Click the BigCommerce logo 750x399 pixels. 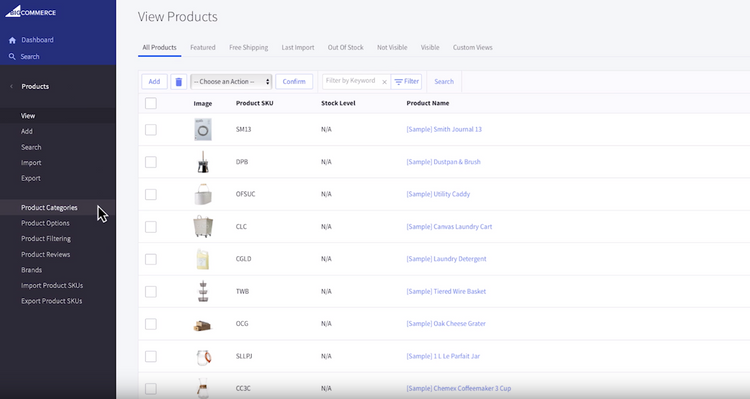coord(31,11)
